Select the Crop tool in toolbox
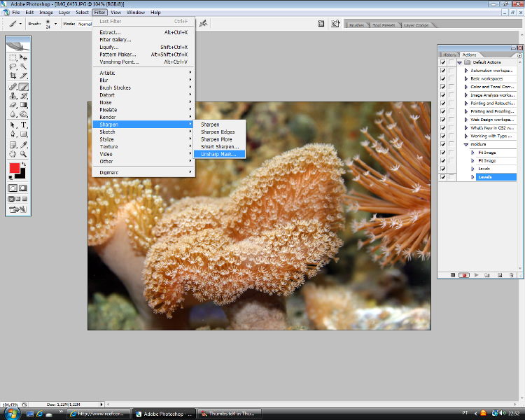525x420 pixels. pyautogui.click(x=13, y=76)
